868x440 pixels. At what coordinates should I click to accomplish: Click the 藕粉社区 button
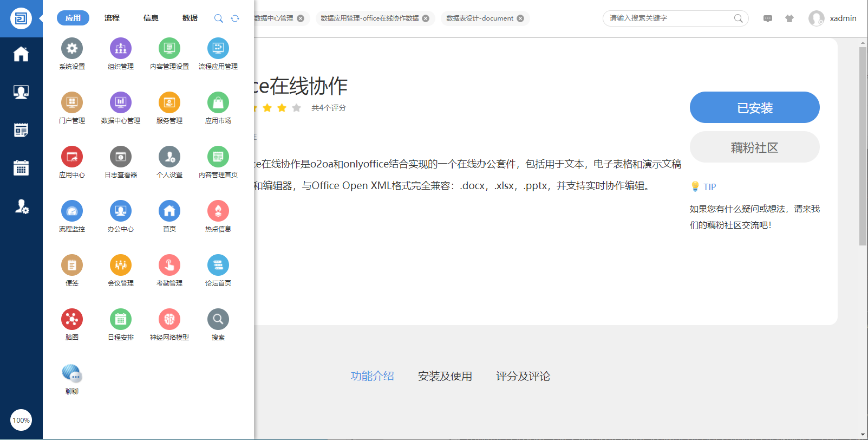pyautogui.click(x=754, y=147)
